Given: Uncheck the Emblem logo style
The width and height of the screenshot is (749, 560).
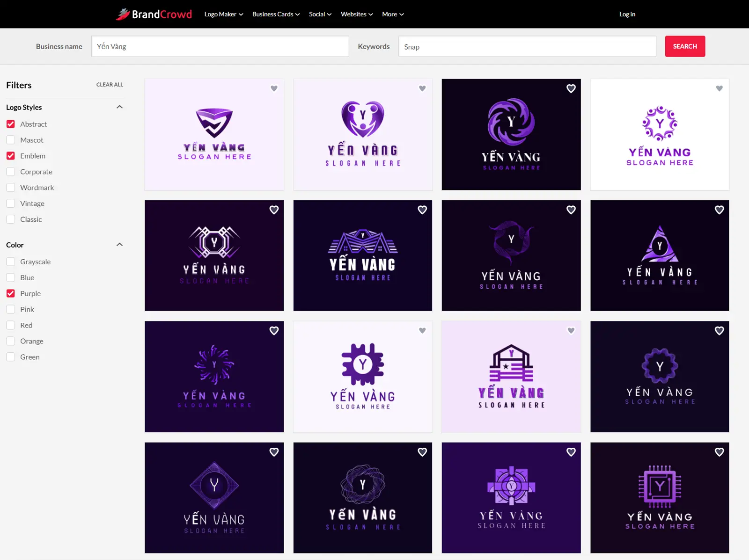Looking at the screenshot, I should pos(11,156).
